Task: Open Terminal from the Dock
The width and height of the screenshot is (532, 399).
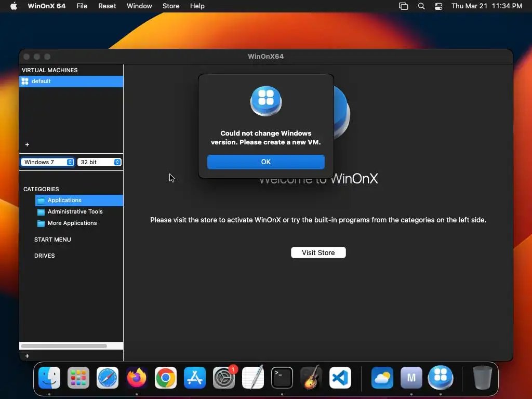Action: pos(282,378)
